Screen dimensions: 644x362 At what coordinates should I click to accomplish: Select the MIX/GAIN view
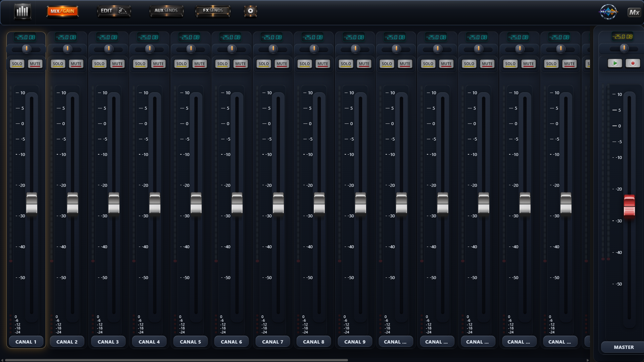[62, 11]
